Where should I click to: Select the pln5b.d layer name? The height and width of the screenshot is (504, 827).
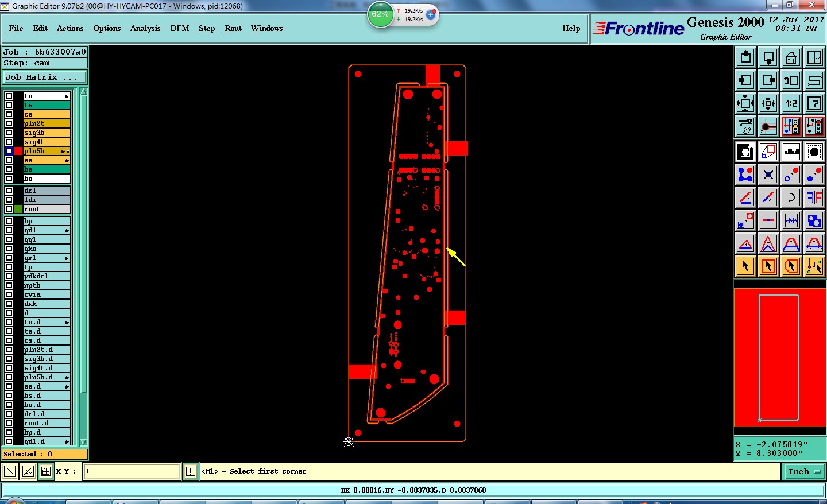click(x=47, y=377)
